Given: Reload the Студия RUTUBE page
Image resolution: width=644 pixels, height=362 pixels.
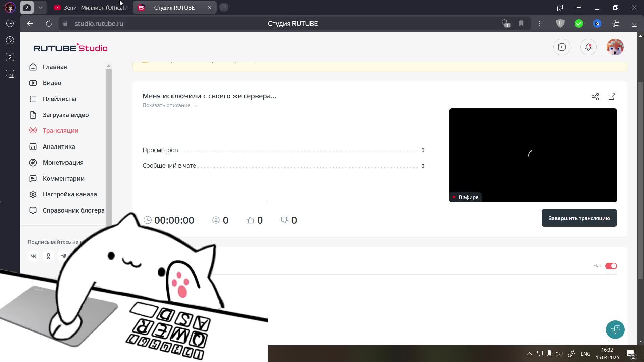Looking at the screenshot, I should click(x=49, y=23).
